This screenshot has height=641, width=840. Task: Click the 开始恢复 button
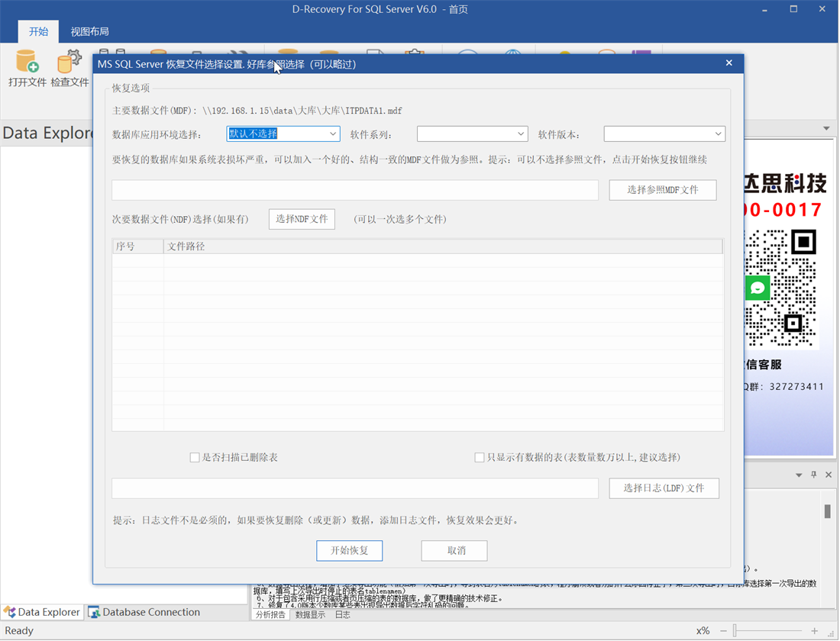(349, 550)
